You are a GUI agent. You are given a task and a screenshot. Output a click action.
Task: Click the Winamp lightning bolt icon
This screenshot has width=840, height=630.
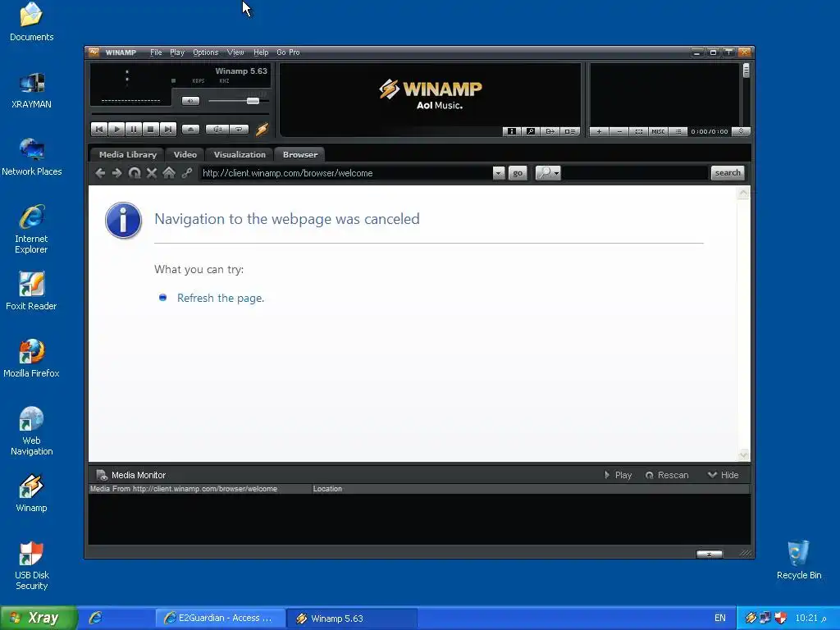[x=262, y=129]
